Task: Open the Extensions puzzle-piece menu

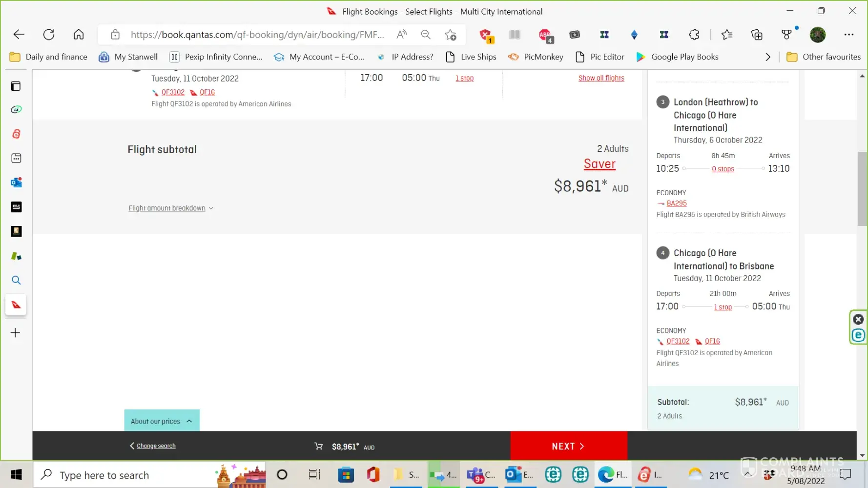Action: tap(694, 35)
